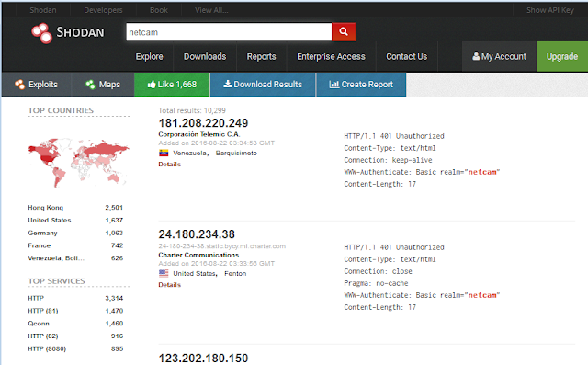Click the Shodan logo icon
Image resolution: width=588 pixels, height=365 pixels.
tap(41, 33)
